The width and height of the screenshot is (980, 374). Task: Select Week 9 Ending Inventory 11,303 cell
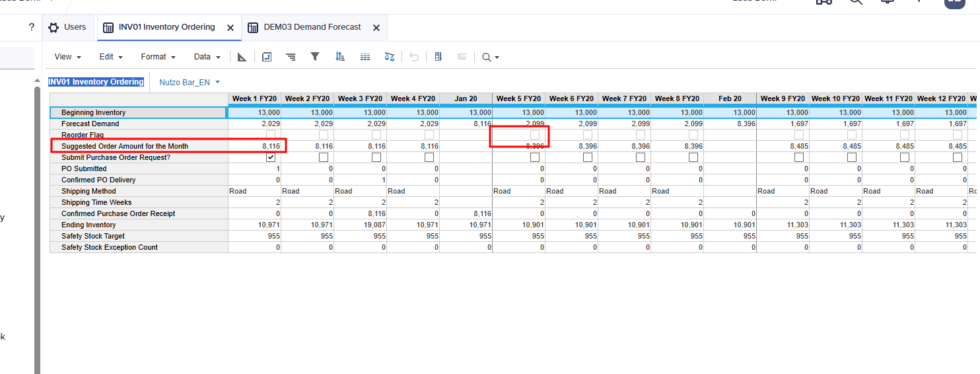(x=783, y=225)
